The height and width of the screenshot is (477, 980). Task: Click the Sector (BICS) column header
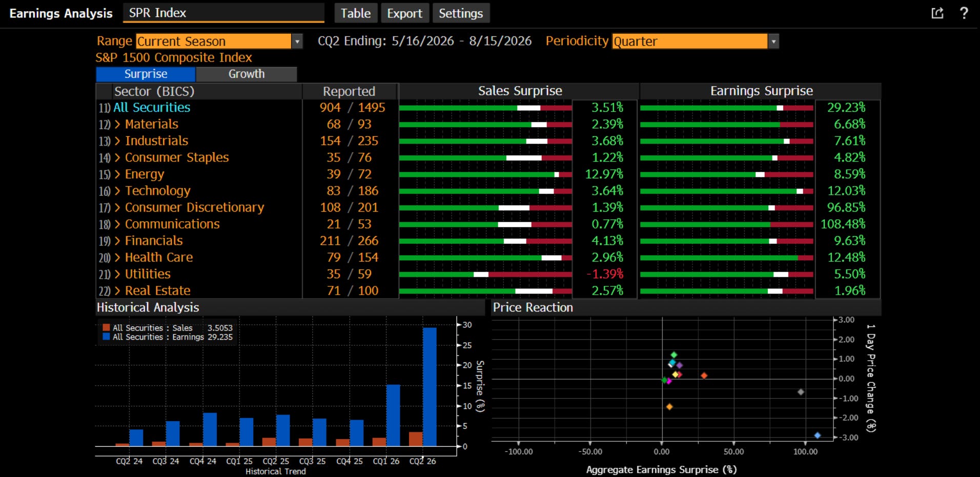(154, 91)
